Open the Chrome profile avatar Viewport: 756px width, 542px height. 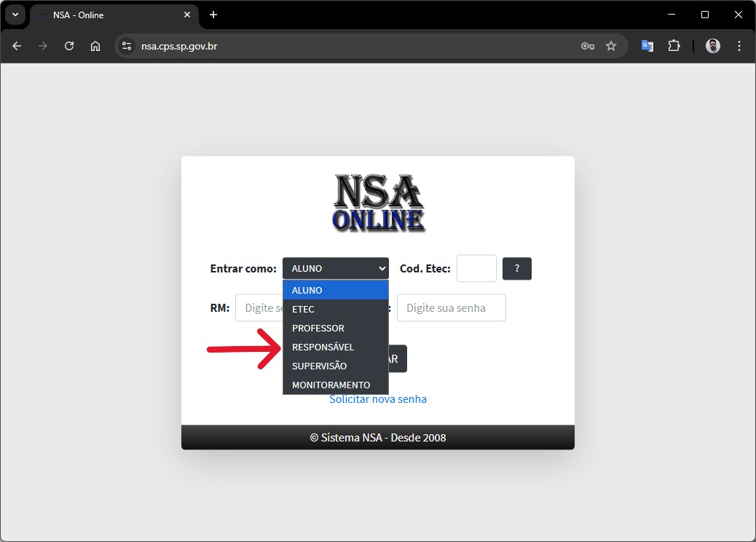click(713, 46)
